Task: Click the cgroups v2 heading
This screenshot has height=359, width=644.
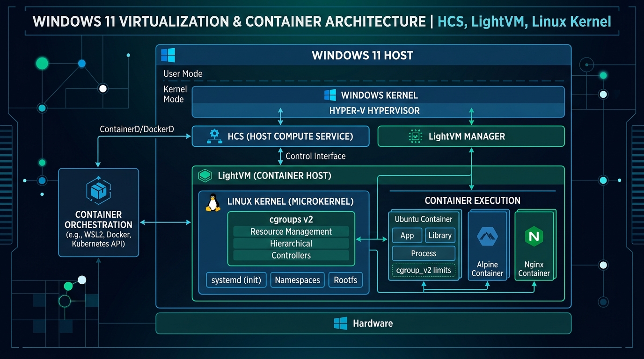Action: pos(291,219)
